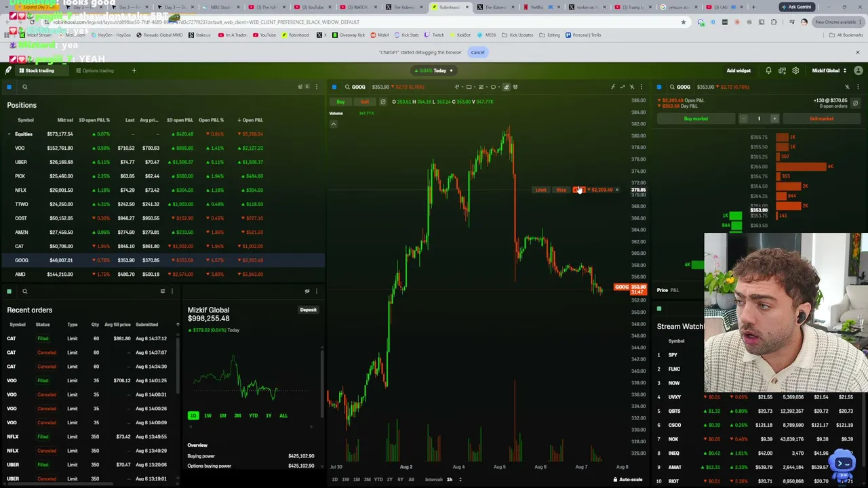Image resolution: width=868 pixels, height=488 pixels.
Task: Open the Positions widget three-dot menu
Action: (x=316, y=87)
